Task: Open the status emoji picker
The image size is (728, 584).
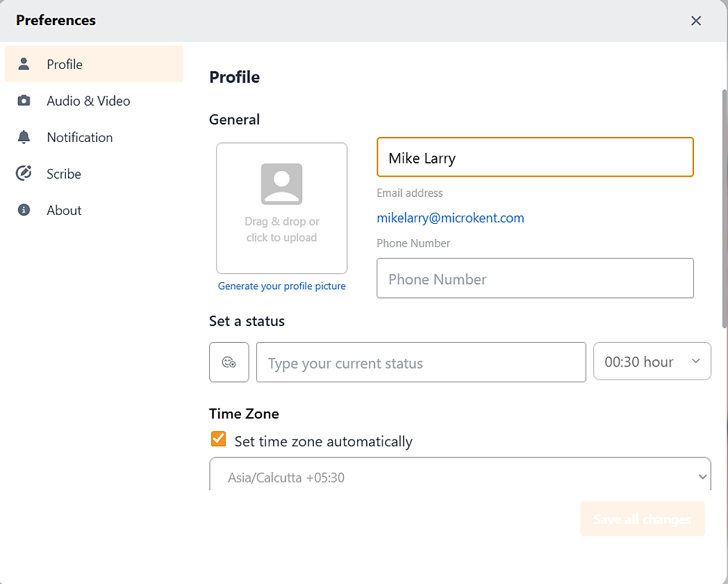Action: (229, 362)
